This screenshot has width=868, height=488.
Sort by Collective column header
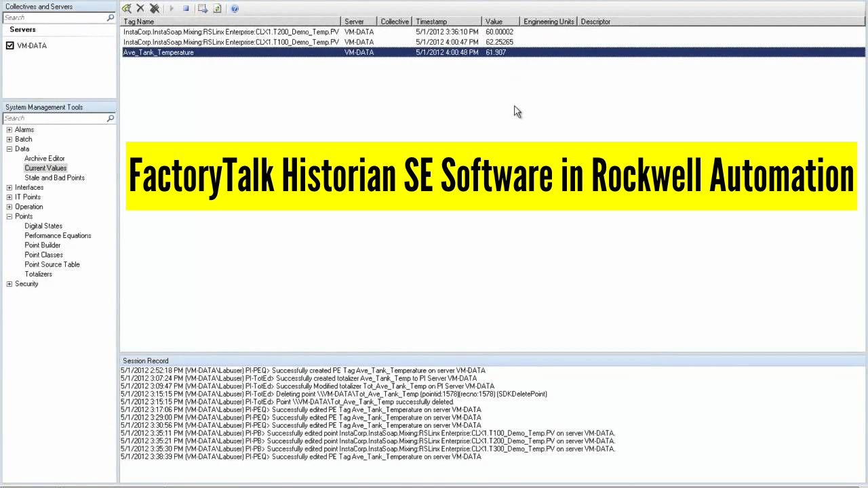(x=395, y=22)
